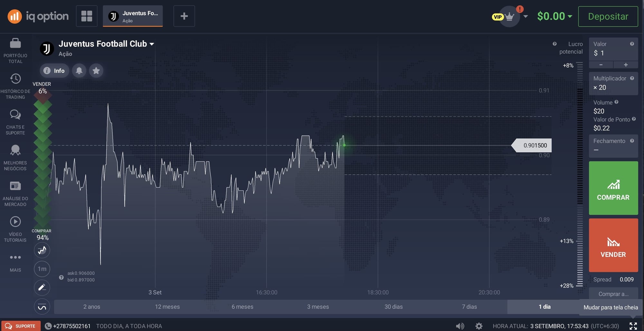Toggle fullscreen with the expand icon

633,326
